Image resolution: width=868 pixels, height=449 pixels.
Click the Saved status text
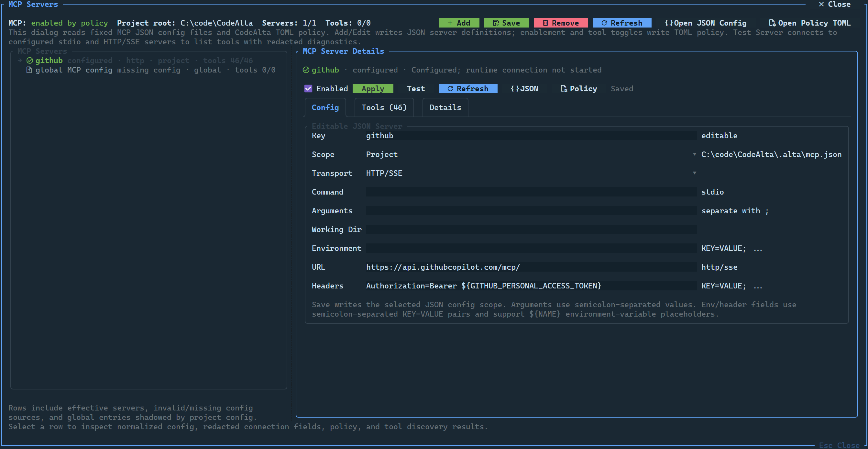622,89
